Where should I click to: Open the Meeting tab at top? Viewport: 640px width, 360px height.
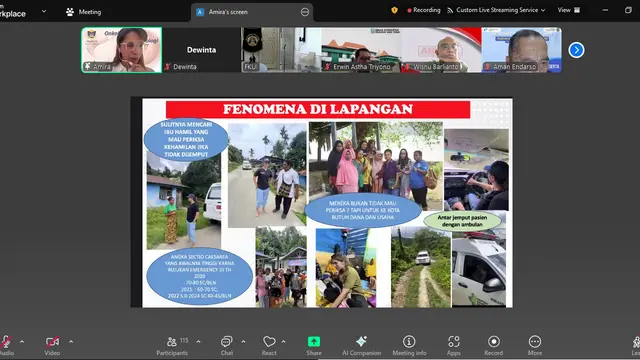84,12
